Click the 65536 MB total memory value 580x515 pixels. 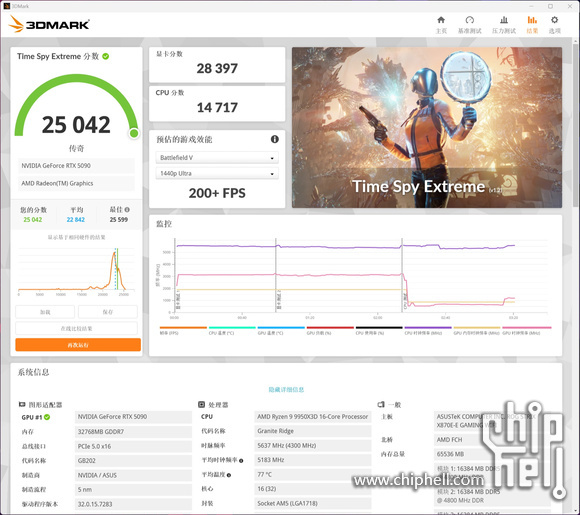[x=492, y=454]
